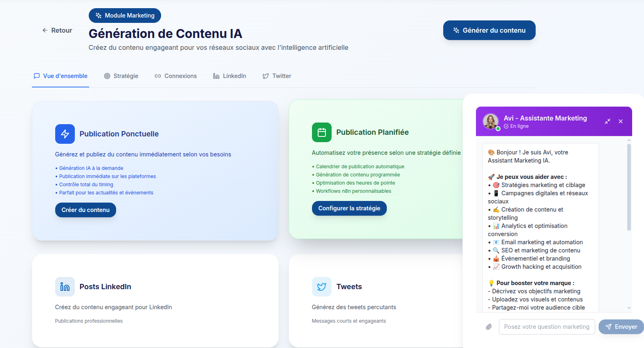Close the Avi Assistante Marketing chat
644x348 pixels.
pos(621,121)
